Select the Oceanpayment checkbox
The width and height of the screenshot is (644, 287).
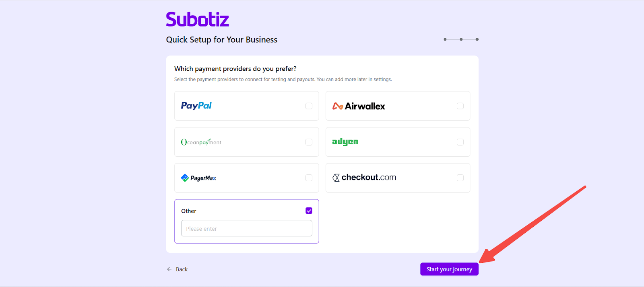[309, 142]
